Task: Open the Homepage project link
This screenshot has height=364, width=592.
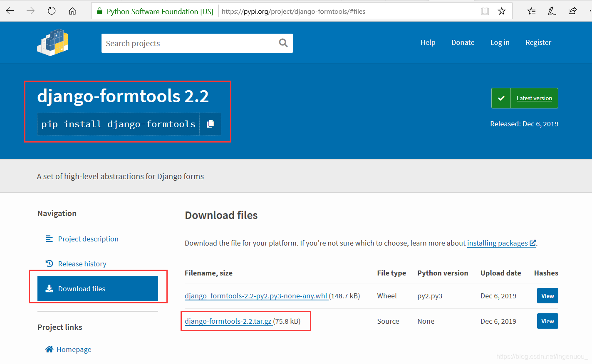Action: 74,349
